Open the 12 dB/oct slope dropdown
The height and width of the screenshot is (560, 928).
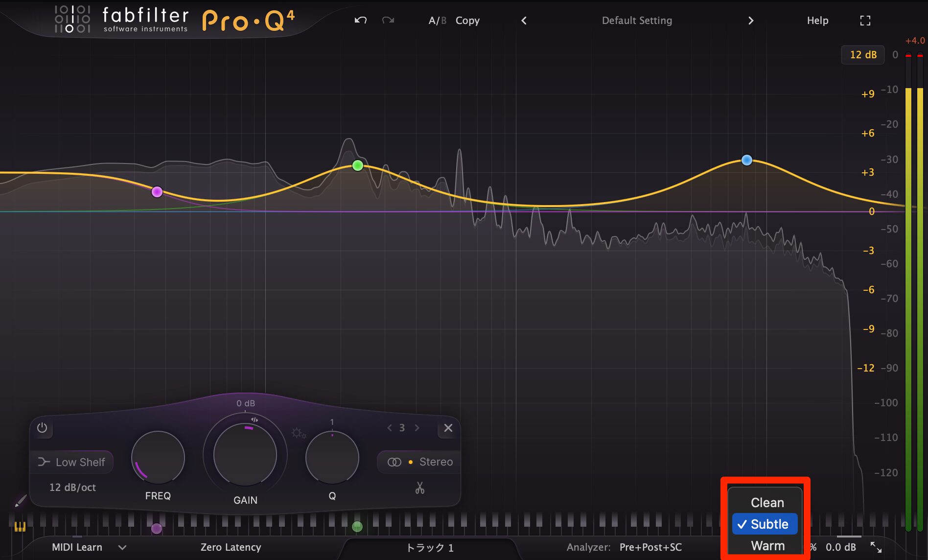(72, 488)
